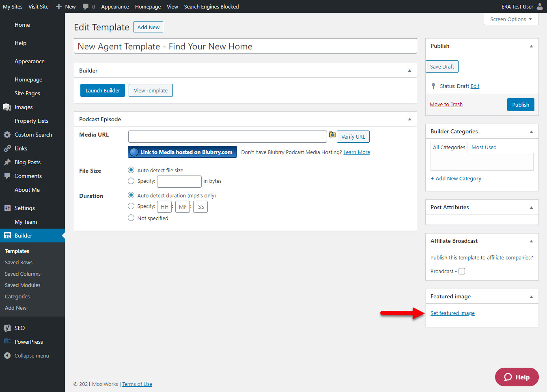Click the Publish button

coord(520,105)
